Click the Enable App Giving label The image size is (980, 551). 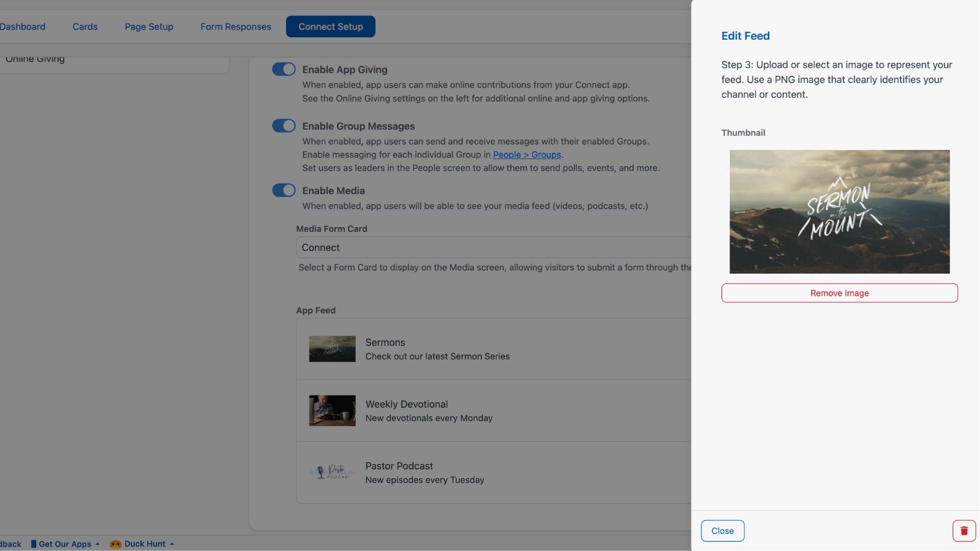point(345,69)
